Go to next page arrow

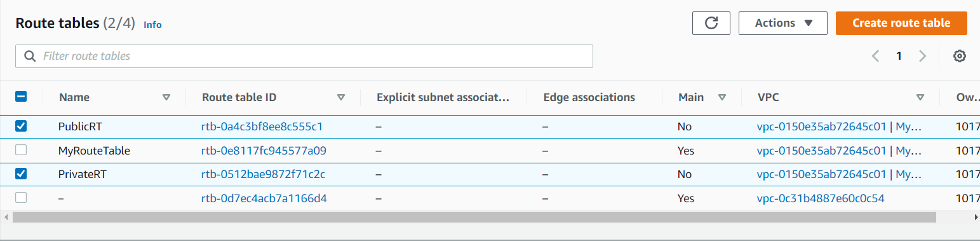point(922,56)
